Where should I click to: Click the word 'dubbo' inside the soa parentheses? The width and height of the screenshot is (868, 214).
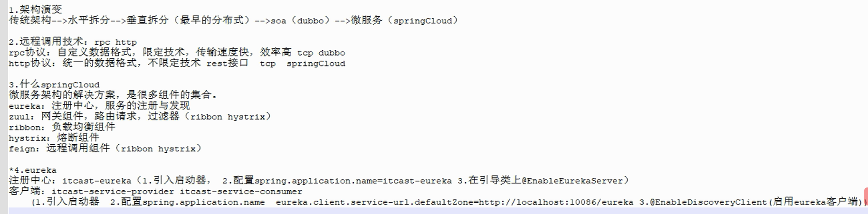(310, 21)
